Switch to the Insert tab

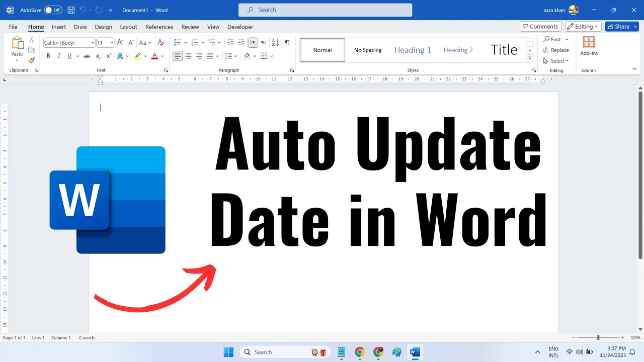pyautogui.click(x=59, y=27)
